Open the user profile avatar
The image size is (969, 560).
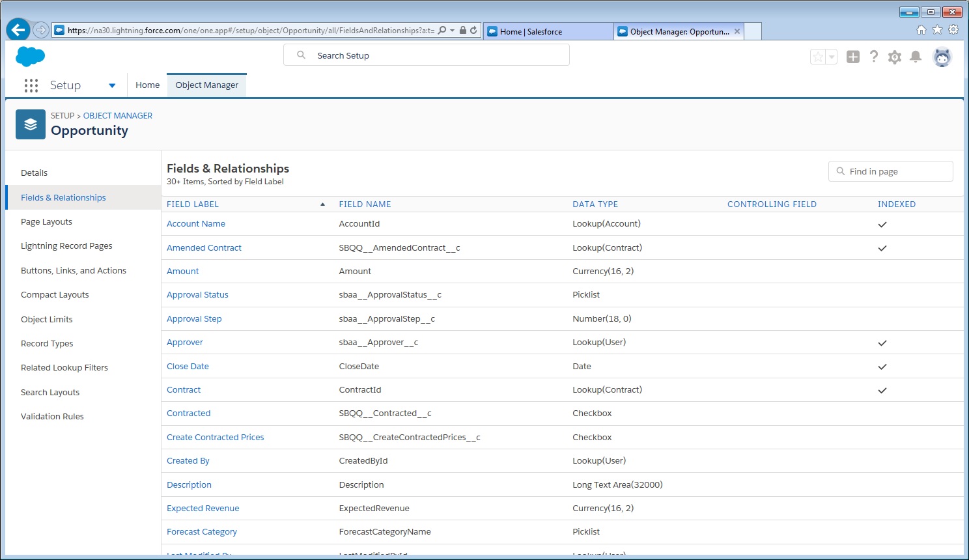tap(942, 57)
